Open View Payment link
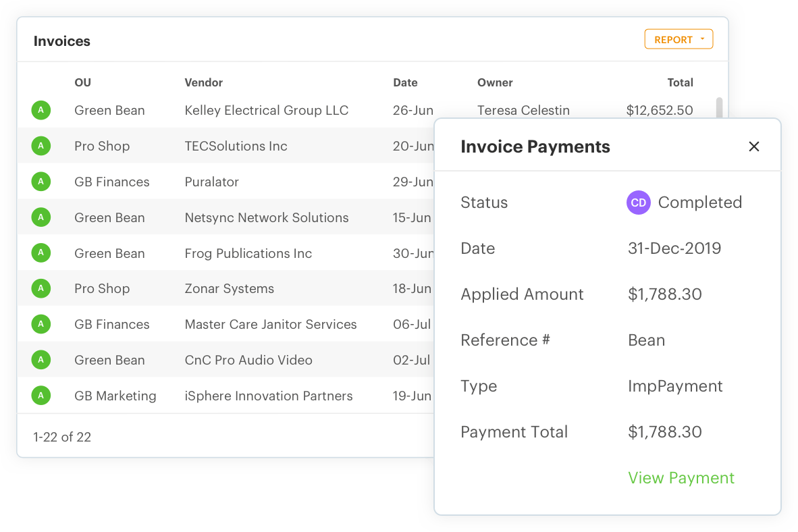The height and width of the screenshot is (532, 798). click(681, 477)
